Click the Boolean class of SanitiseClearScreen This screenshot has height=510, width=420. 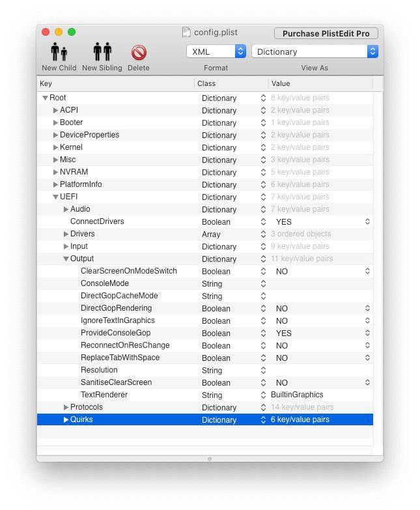tap(216, 383)
